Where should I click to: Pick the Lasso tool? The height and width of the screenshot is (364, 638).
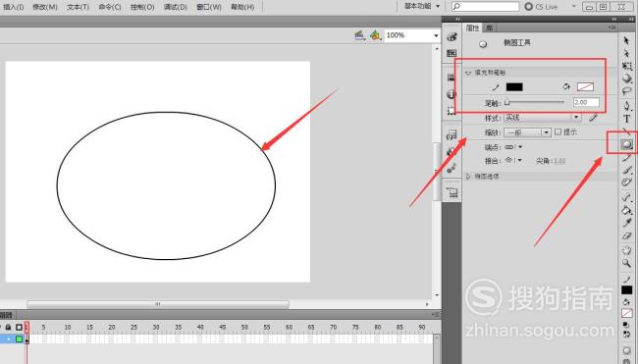(x=626, y=91)
